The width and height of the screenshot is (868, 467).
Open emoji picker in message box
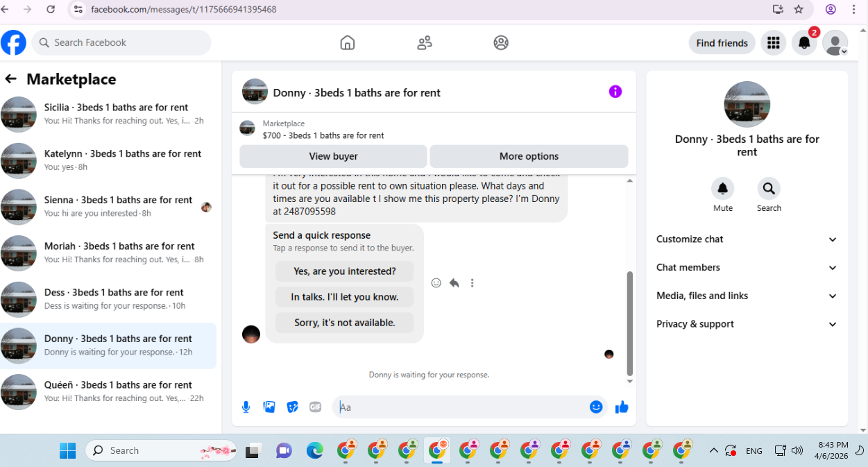[596, 407]
